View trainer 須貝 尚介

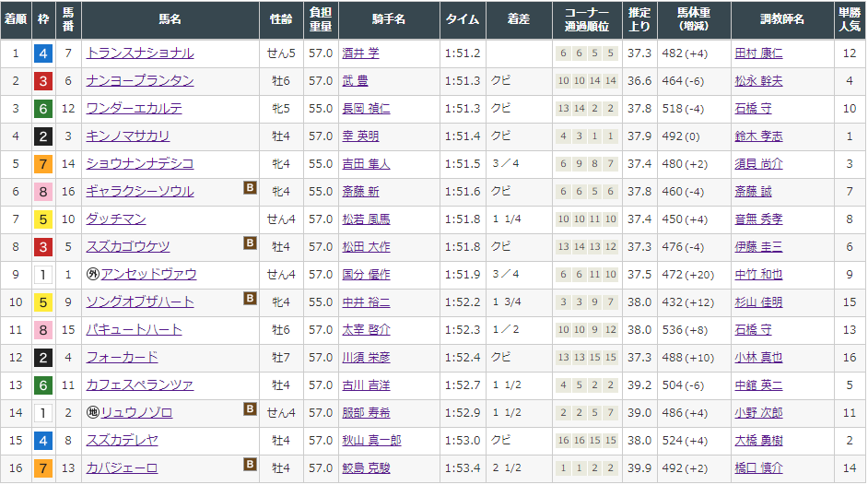[758, 164]
